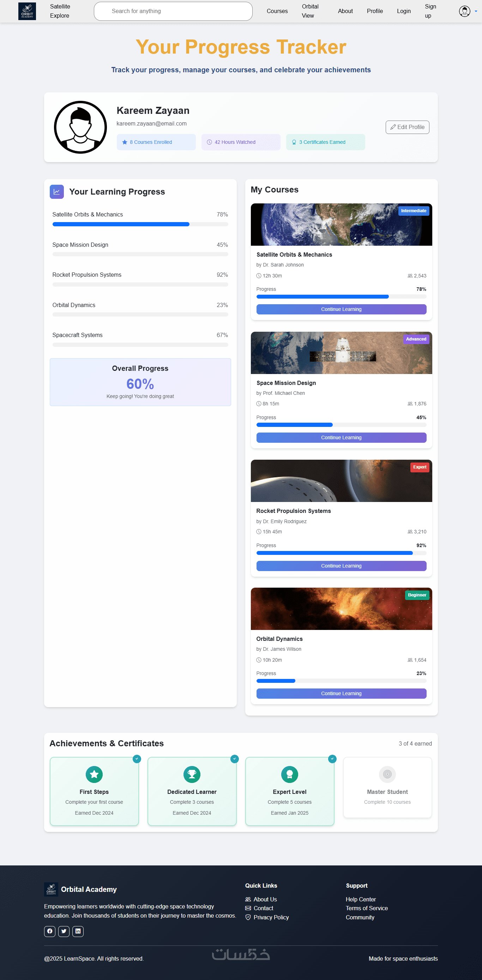Click the First Steps star badge icon
The height and width of the screenshot is (980, 482).
click(94, 774)
